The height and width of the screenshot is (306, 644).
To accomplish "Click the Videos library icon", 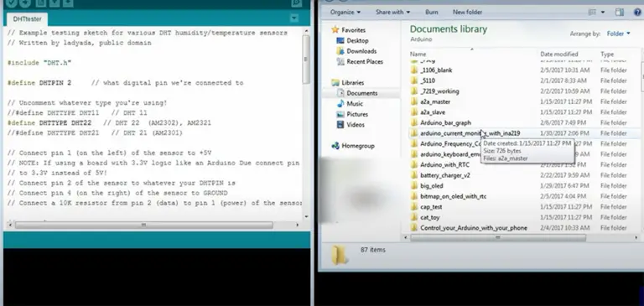I will [x=340, y=124].
